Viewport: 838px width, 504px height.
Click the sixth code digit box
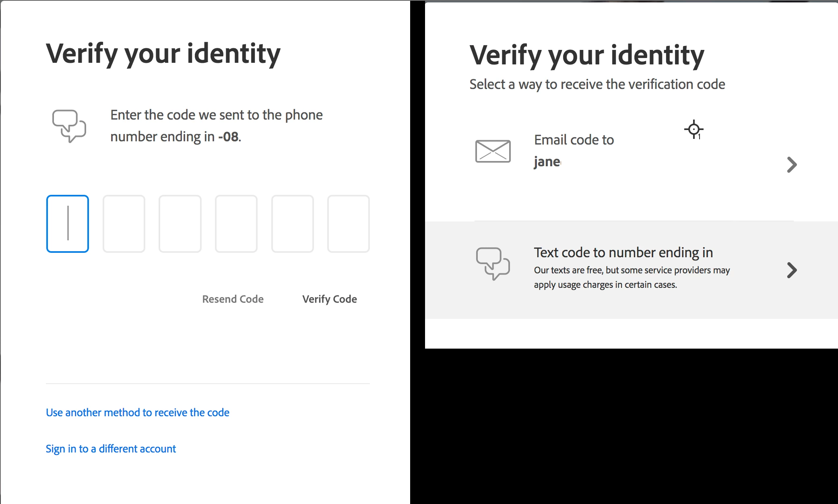tap(349, 224)
